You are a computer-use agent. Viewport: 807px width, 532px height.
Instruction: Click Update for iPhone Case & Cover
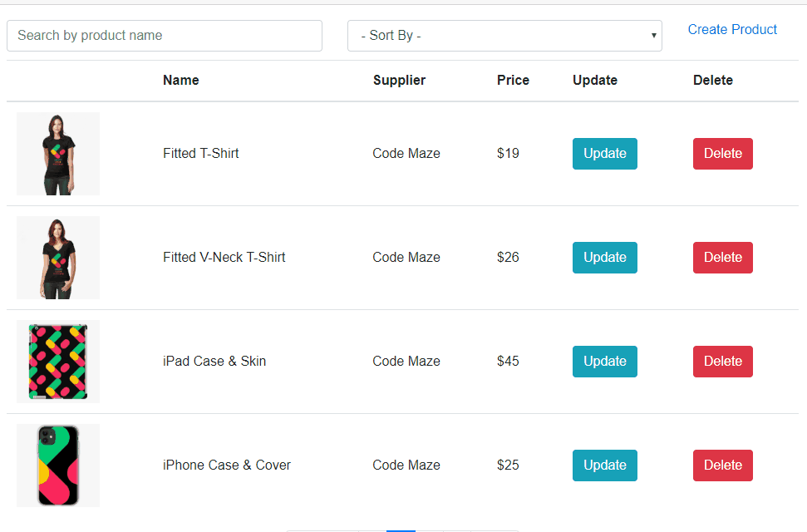605,465
